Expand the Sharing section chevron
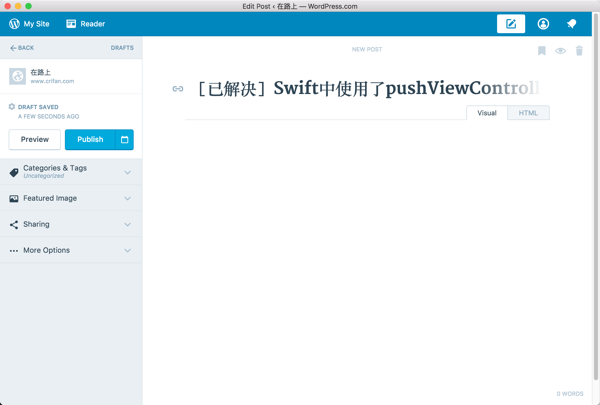The width and height of the screenshot is (600, 405). pos(127,224)
